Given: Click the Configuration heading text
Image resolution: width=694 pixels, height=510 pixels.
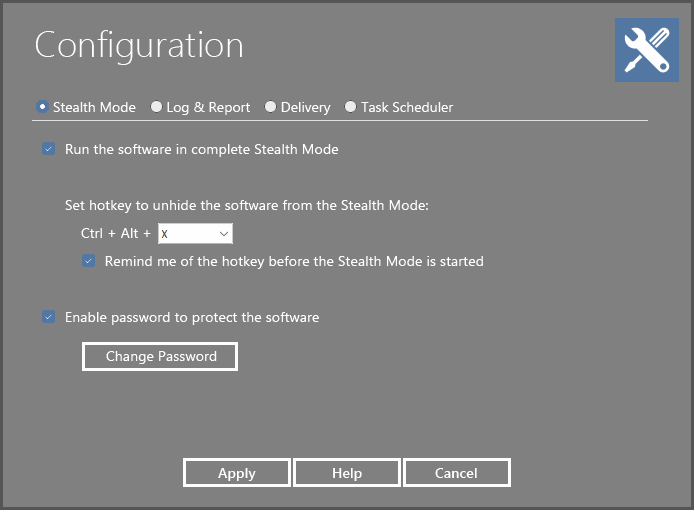Looking at the screenshot, I should pos(139,46).
